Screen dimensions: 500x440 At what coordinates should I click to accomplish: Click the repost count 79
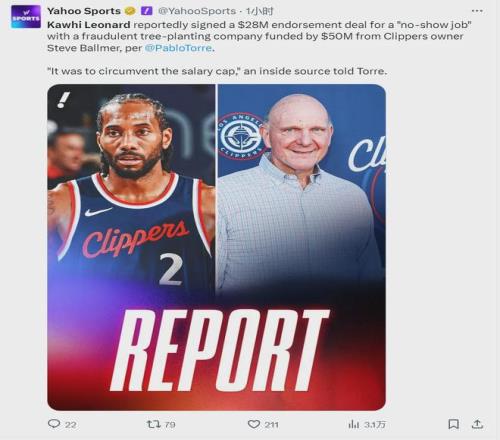click(170, 425)
